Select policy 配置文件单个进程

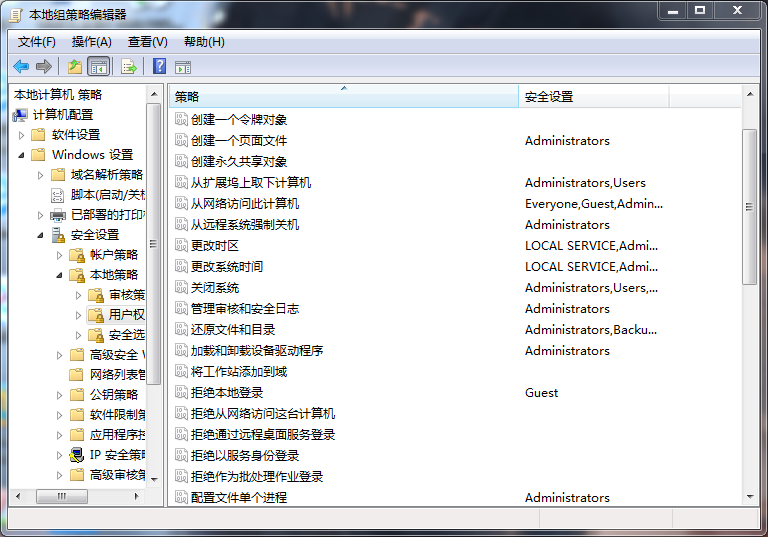pyautogui.click(x=239, y=497)
